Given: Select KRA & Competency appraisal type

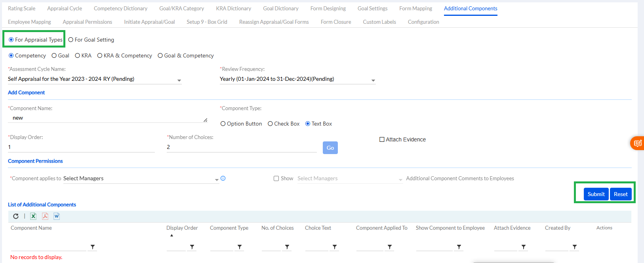Looking at the screenshot, I should pyautogui.click(x=100, y=56).
